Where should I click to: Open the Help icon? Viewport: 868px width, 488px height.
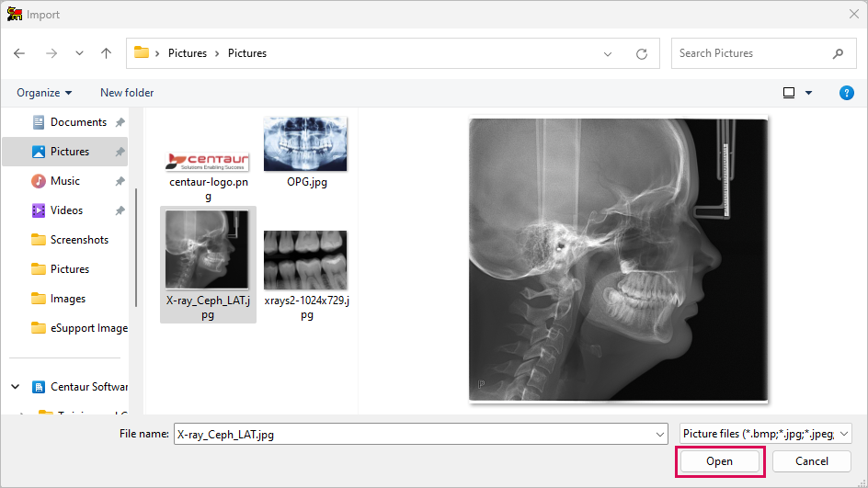847,93
